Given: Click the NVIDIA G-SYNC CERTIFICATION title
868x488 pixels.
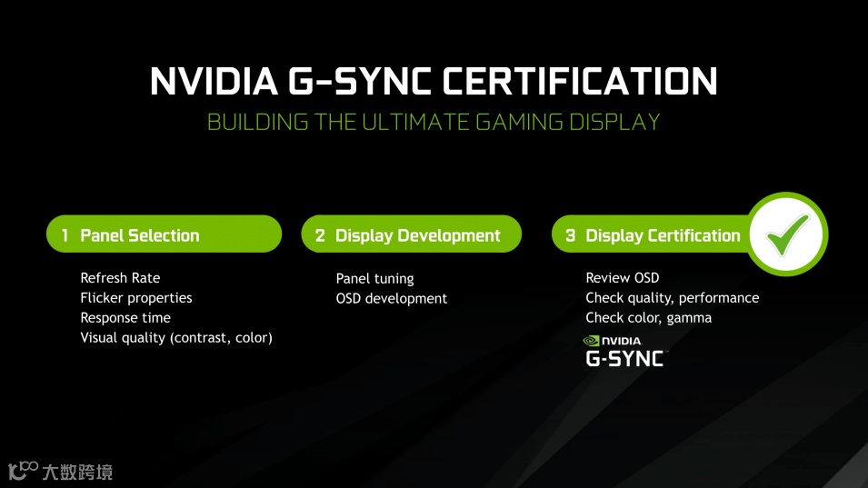Looking at the screenshot, I should point(434,82).
